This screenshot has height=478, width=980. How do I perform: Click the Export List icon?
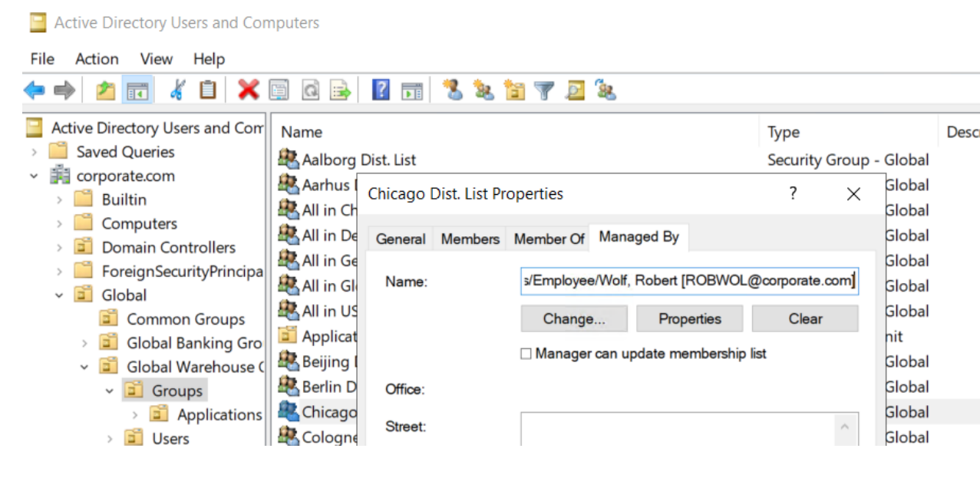[x=341, y=91]
